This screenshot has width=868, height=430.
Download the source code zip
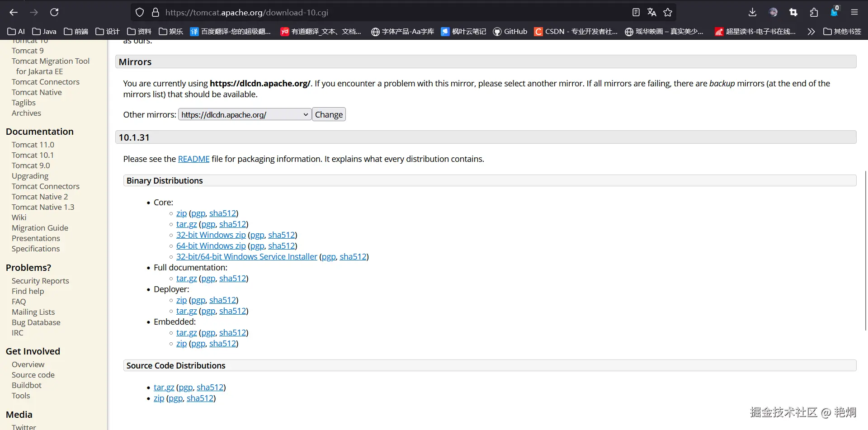(x=159, y=398)
